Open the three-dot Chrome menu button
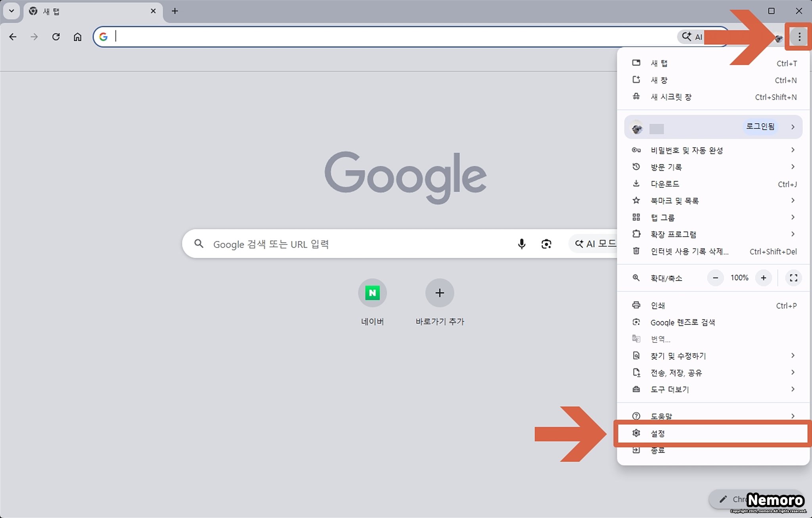Screen dimensions: 812x518 799,37
